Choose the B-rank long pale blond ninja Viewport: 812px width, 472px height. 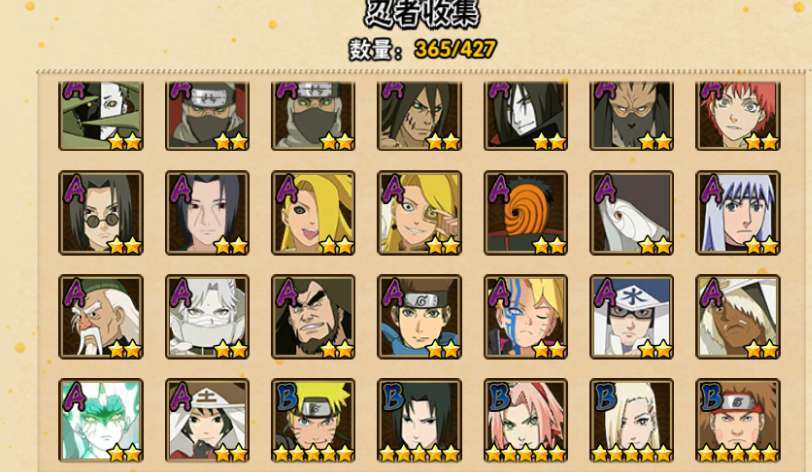point(632,420)
